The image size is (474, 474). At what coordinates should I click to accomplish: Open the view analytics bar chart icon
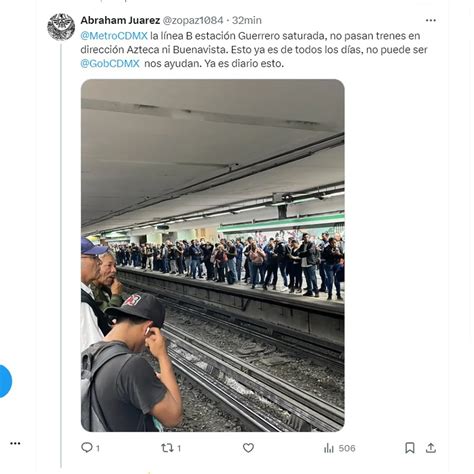point(329,448)
